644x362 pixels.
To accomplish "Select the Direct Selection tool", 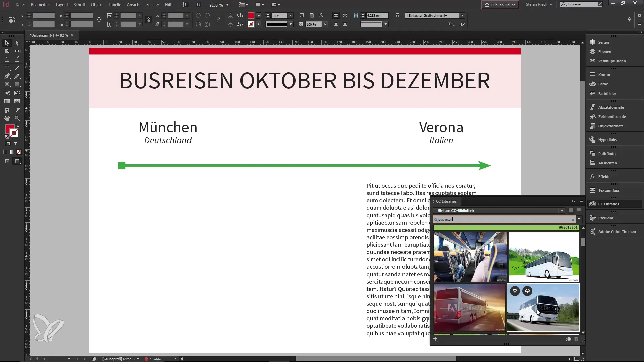I will tap(17, 43).
